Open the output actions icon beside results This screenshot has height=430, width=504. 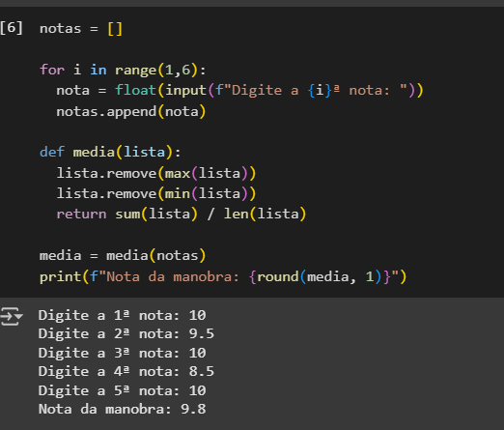point(9,316)
